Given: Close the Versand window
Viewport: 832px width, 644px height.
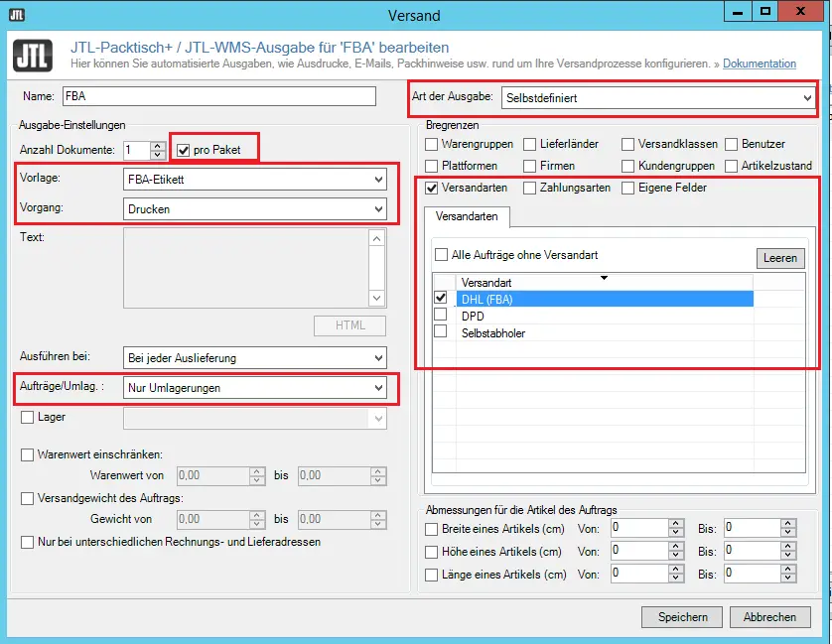Looking at the screenshot, I should 800,11.
